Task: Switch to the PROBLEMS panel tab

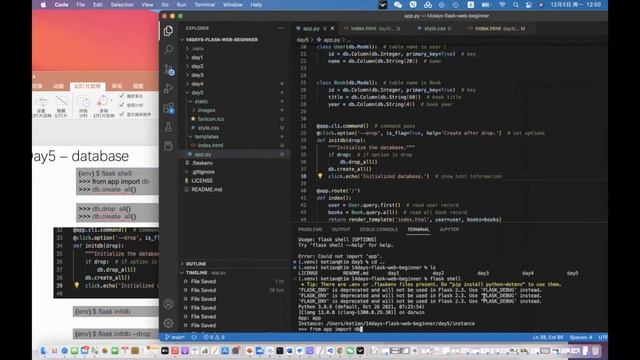Action: [310, 229]
